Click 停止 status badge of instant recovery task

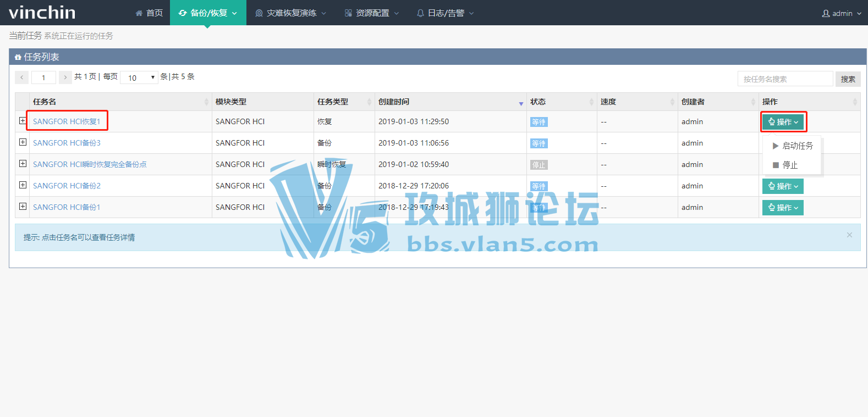coord(539,165)
